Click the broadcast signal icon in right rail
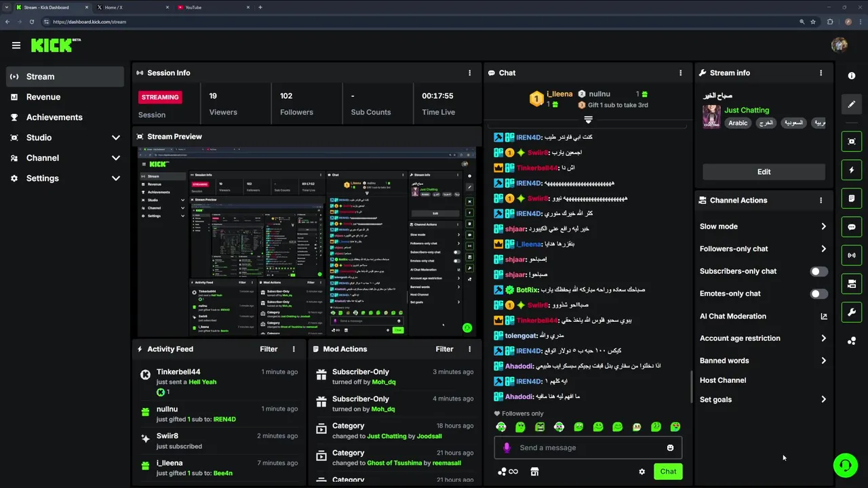Viewport: 868px width, 488px height. tap(852, 256)
